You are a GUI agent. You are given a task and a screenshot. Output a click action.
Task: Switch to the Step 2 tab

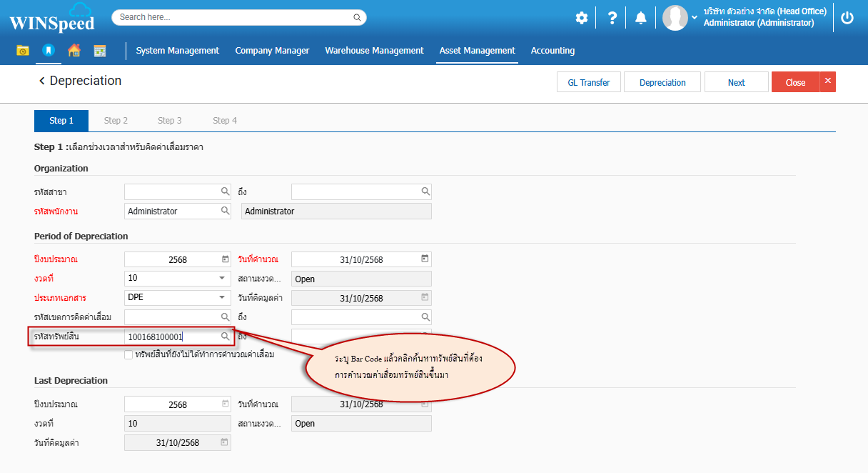click(116, 121)
